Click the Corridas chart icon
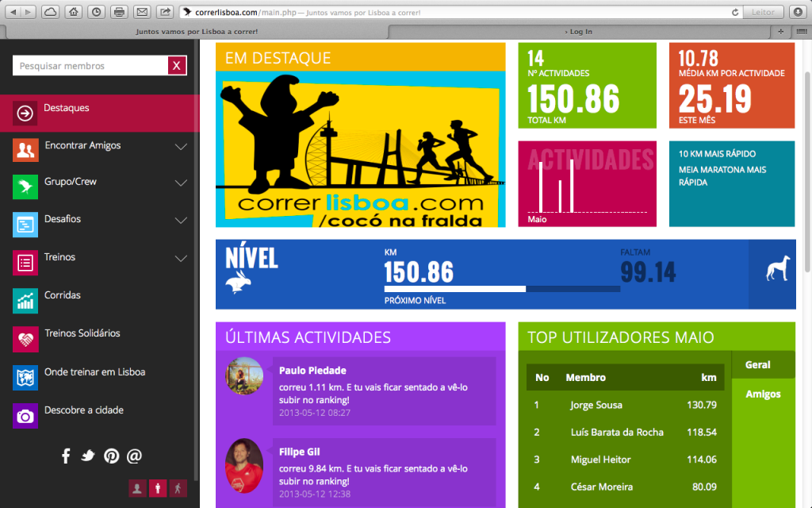812x508 pixels. [25, 301]
